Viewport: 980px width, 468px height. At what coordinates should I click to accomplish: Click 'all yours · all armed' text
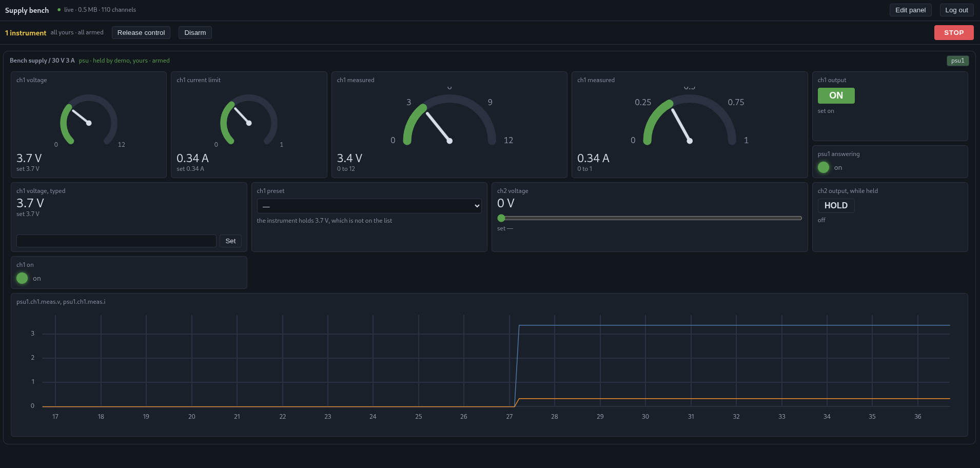click(x=77, y=32)
